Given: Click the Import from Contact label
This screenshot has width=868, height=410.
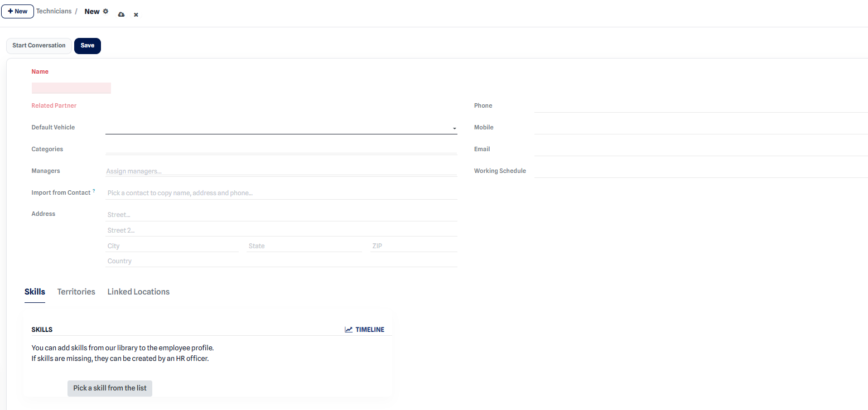Looking at the screenshot, I should [x=61, y=192].
